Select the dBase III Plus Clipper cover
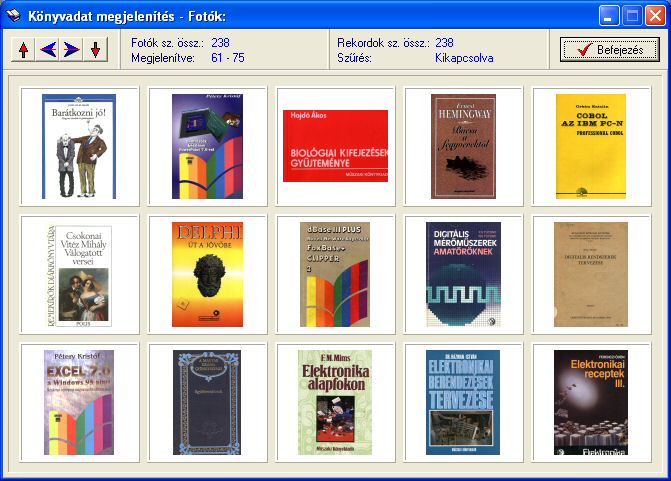This screenshot has width=671, height=481. click(x=335, y=274)
